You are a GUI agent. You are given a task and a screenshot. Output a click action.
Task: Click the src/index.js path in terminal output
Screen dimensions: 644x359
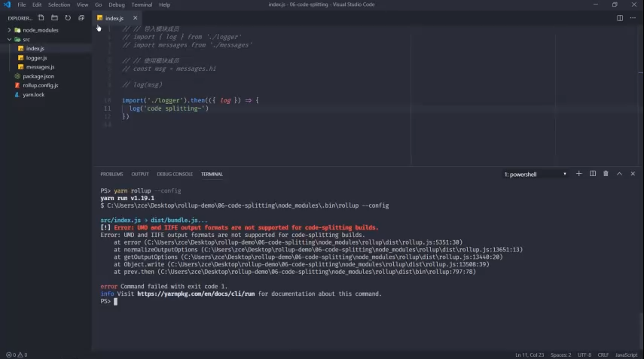(x=121, y=221)
